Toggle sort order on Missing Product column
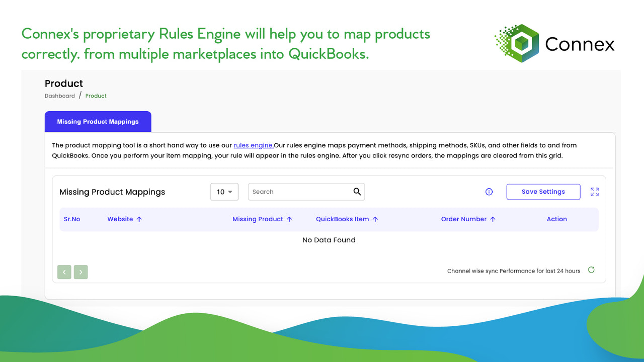 tap(289, 219)
